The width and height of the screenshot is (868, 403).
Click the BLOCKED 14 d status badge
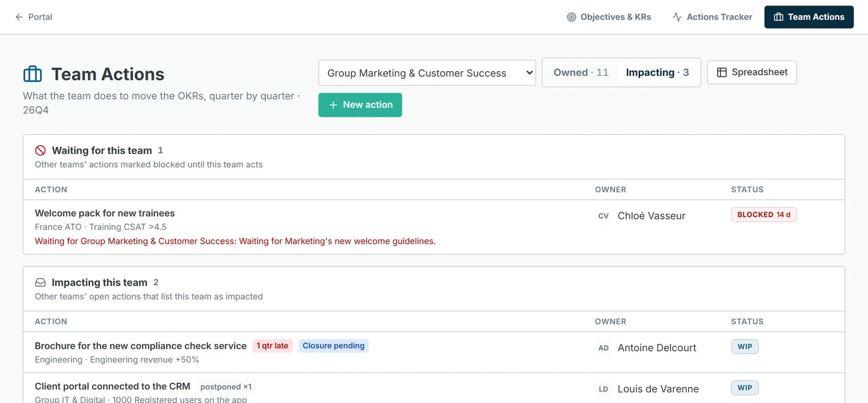(764, 215)
